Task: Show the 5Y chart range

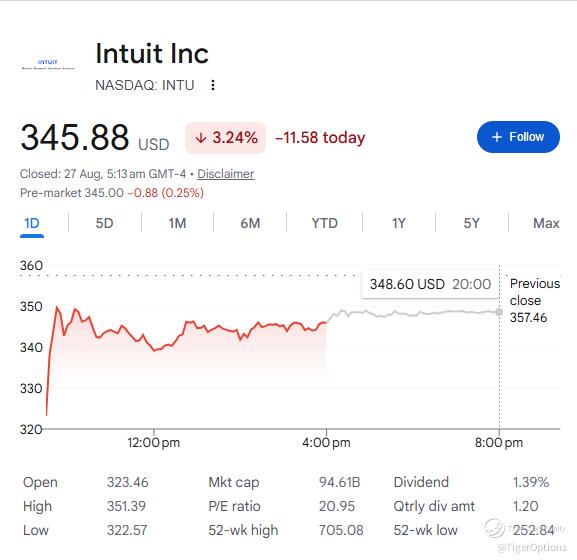Action: click(471, 223)
